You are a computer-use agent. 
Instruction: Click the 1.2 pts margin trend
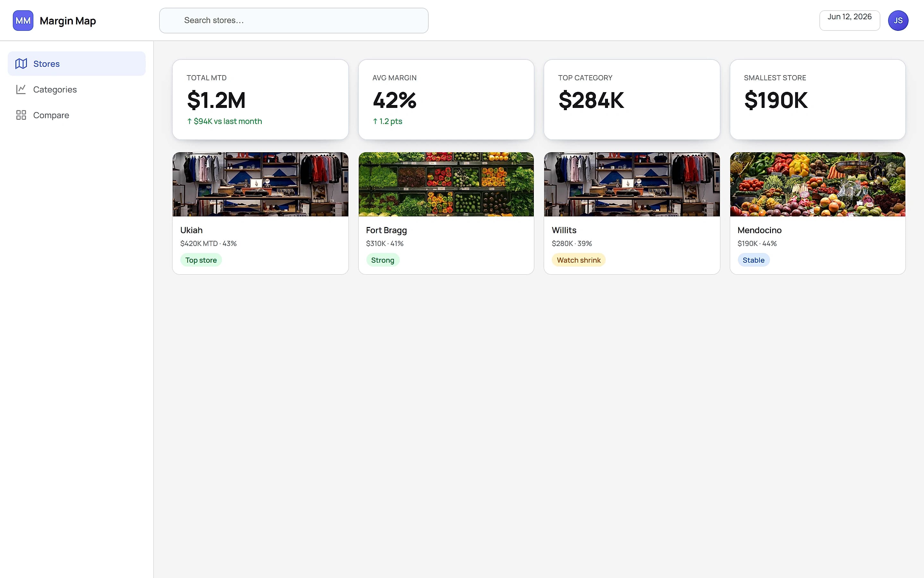[387, 121]
